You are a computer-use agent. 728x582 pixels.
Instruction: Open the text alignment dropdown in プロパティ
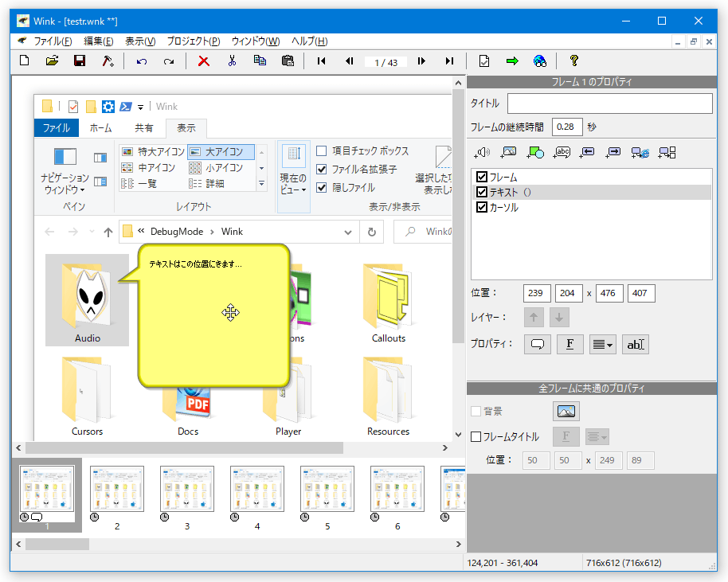pyautogui.click(x=603, y=345)
